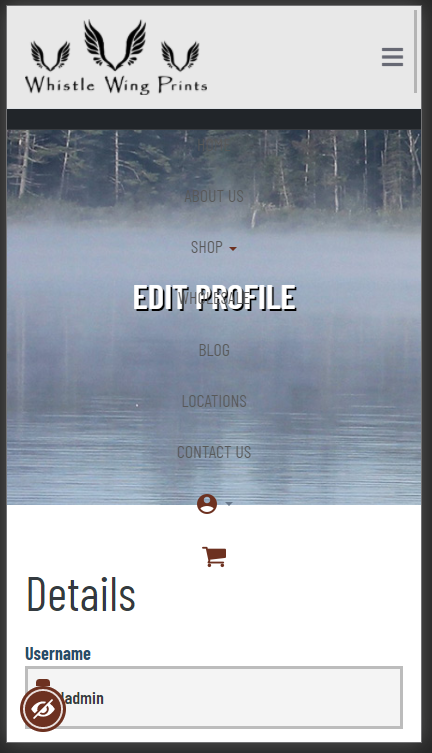Open the user account profile icon
The width and height of the screenshot is (432, 753).
coord(207,504)
